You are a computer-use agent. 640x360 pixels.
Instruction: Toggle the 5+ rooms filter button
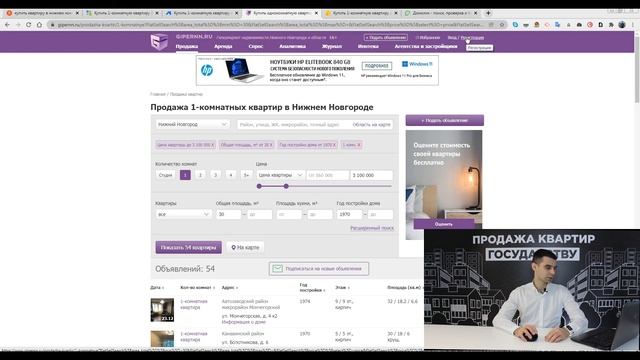[x=246, y=175]
